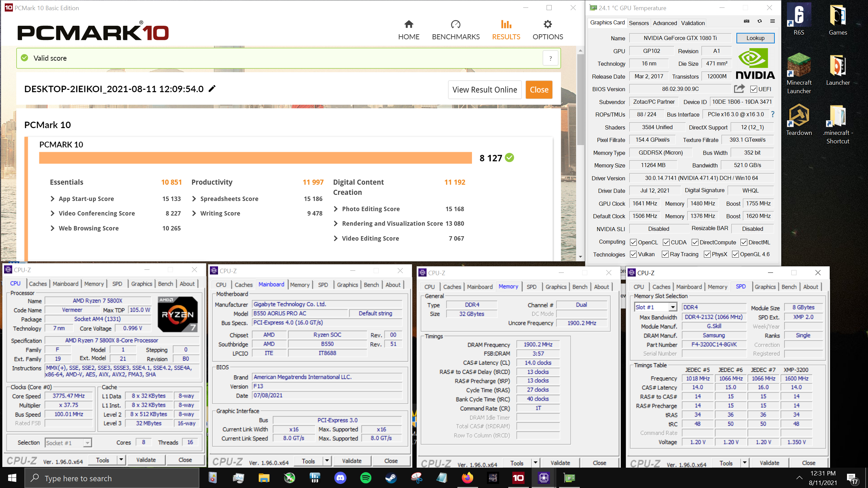The width and height of the screenshot is (868, 488).
Task: Open the GPU-Z hamburger menu
Action: point(773,21)
